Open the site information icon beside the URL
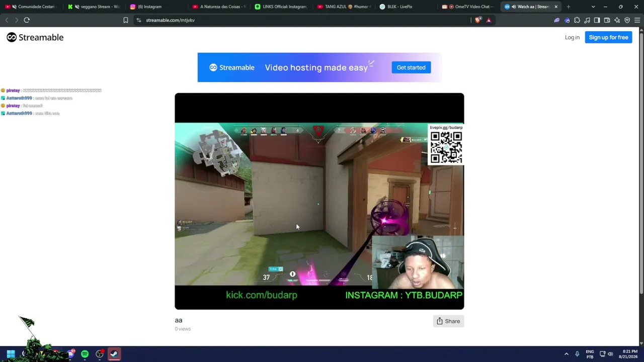Viewport: 644px width, 362px height. [139, 20]
